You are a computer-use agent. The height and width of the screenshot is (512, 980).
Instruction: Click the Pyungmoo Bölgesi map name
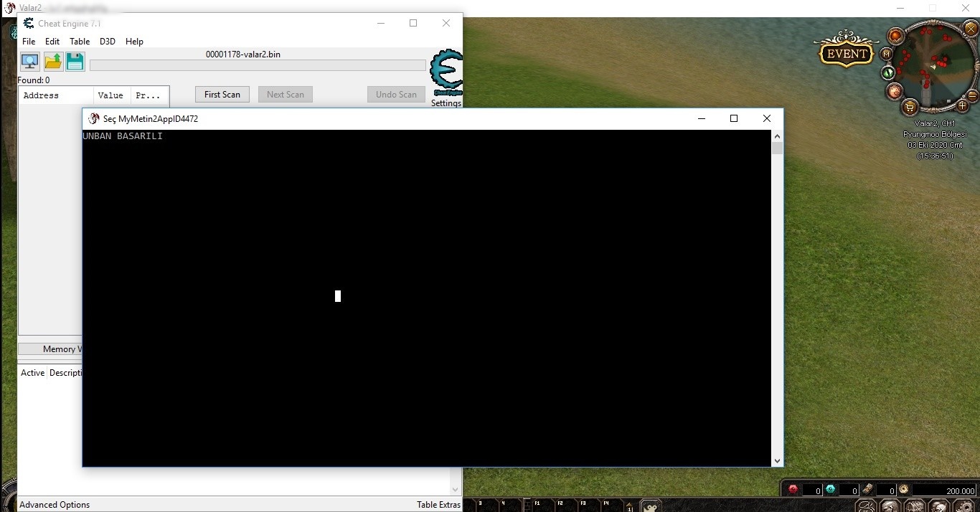pyautogui.click(x=935, y=134)
